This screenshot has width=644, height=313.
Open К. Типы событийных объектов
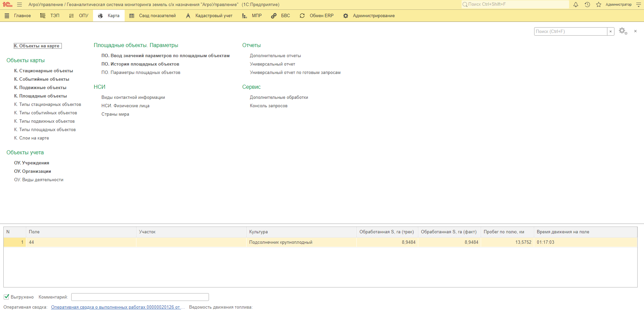tap(46, 113)
